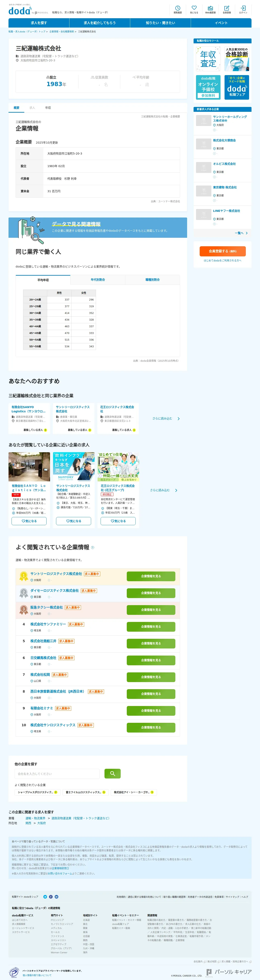Go to the doda logo homepage
260x980 pixels.
point(20,11)
